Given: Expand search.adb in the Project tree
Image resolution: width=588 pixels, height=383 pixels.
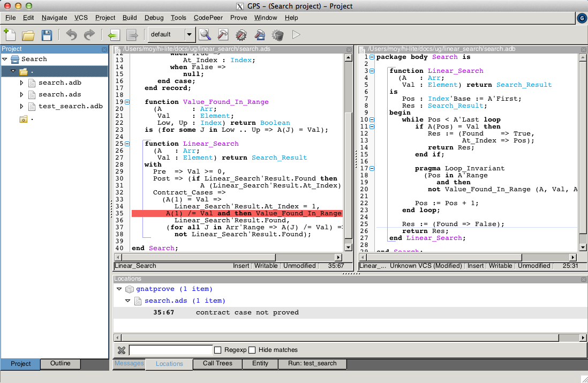Looking at the screenshot, I should (21, 83).
